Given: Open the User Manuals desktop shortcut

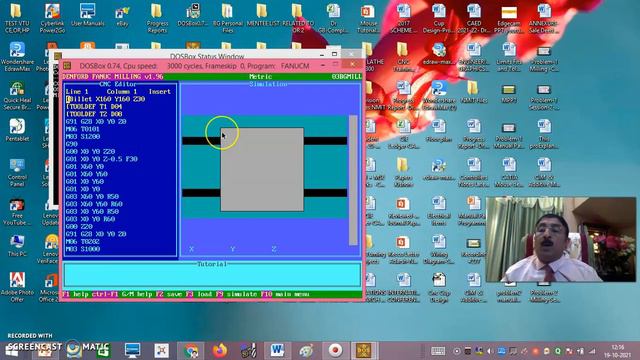Looking at the screenshot, I should click(87, 15).
